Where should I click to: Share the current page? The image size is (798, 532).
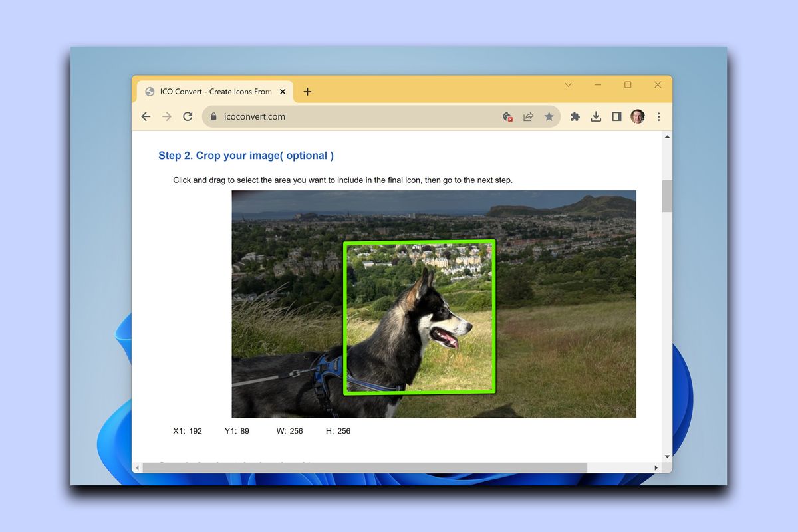[x=528, y=116]
